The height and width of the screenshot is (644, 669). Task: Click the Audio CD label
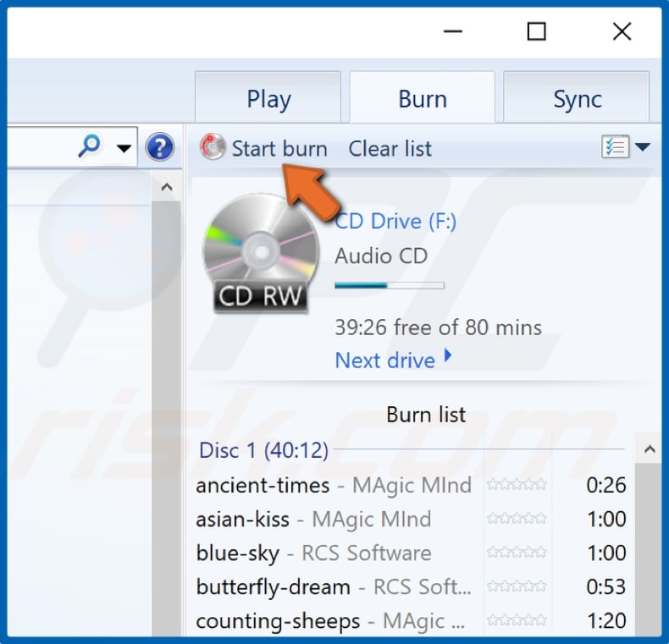click(x=381, y=256)
